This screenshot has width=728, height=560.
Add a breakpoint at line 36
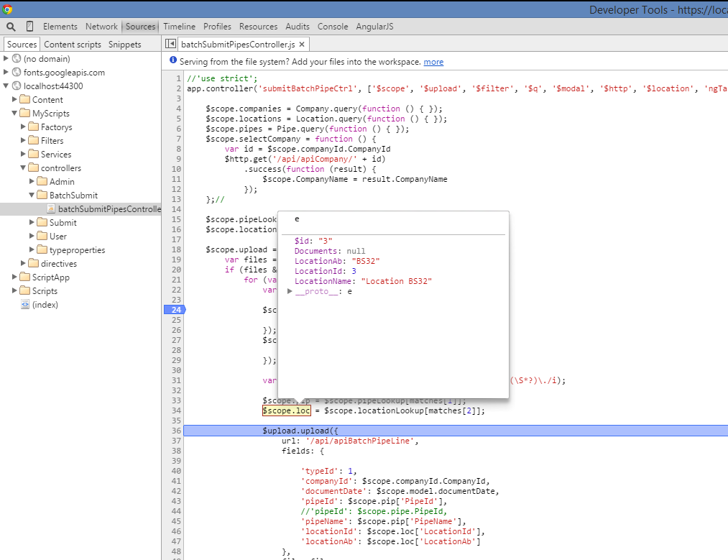point(176,431)
